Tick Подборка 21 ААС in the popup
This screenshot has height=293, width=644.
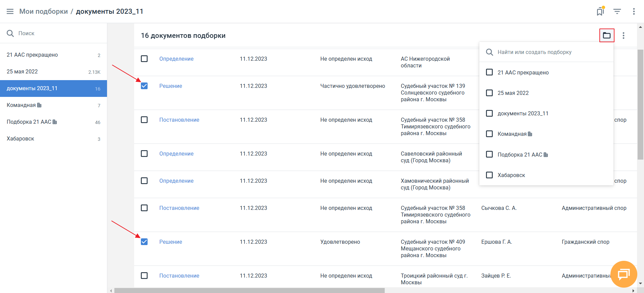click(x=489, y=154)
